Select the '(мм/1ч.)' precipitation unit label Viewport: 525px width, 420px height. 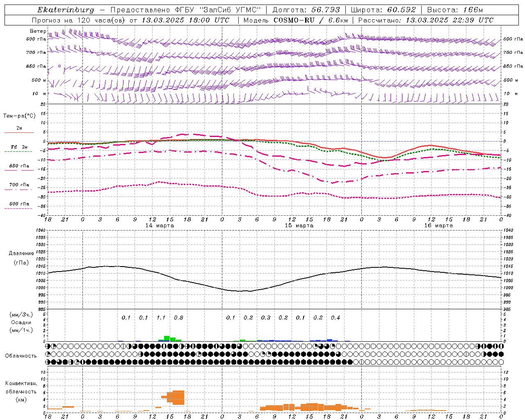click(x=21, y=330)
